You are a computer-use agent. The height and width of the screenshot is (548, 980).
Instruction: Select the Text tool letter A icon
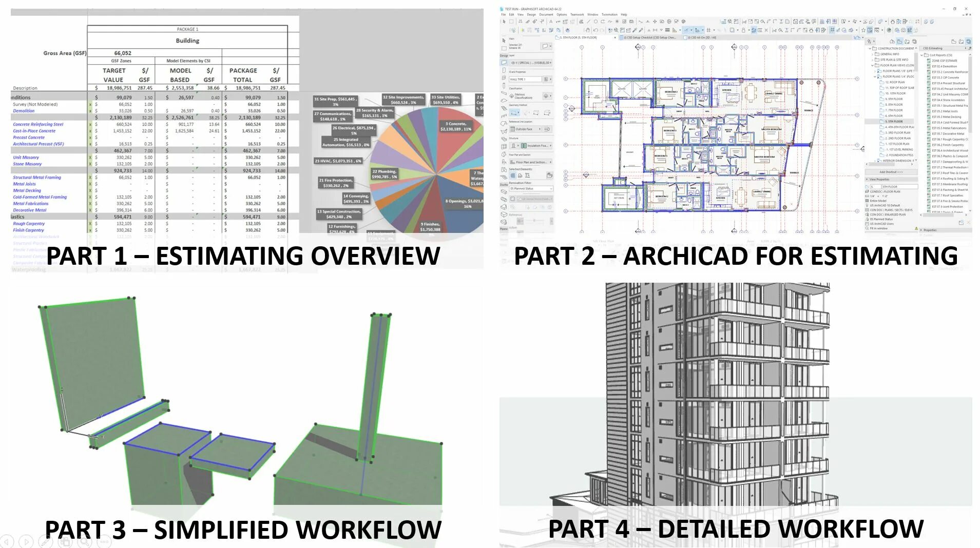pos(551,22)
